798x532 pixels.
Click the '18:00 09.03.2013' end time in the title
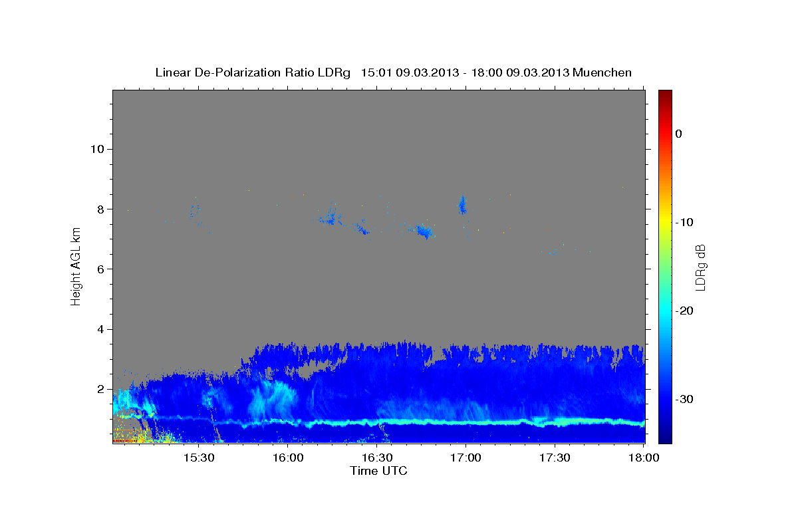click(520, 72)
